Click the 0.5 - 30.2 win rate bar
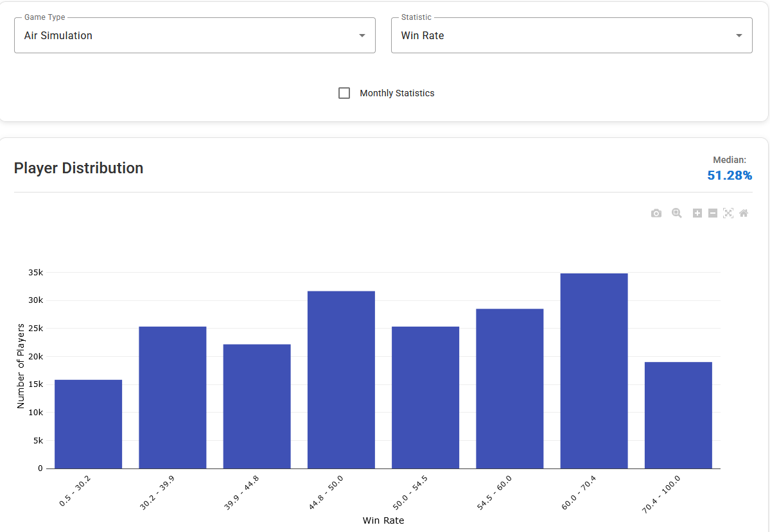The image size is (770, 532). [x=88, y=424]
